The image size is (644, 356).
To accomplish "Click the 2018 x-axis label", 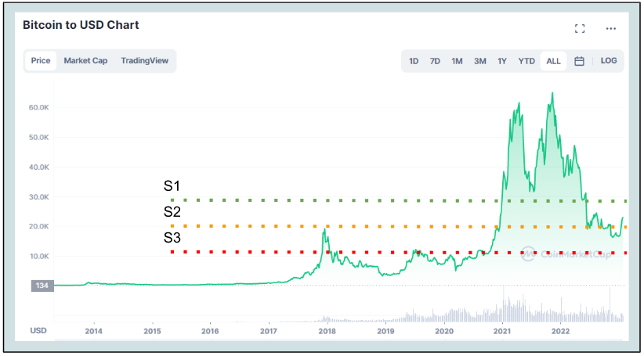I will tap(327, 331).
